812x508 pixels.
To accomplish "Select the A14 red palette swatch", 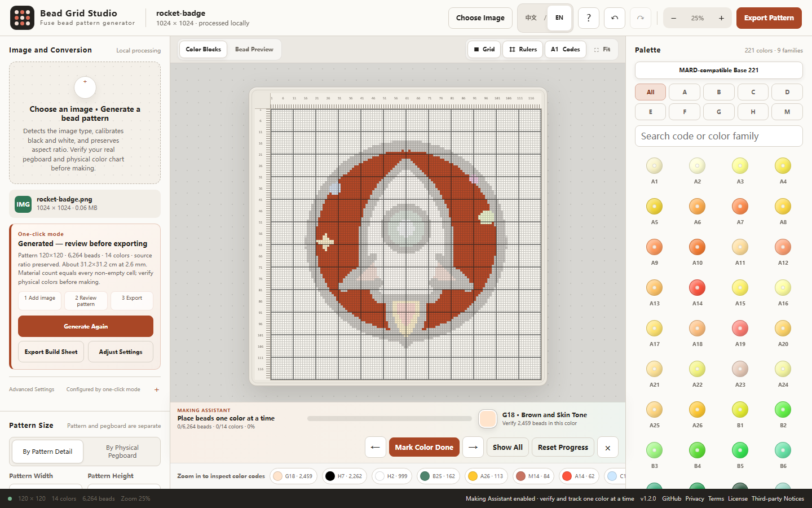I will coord(698,288).
